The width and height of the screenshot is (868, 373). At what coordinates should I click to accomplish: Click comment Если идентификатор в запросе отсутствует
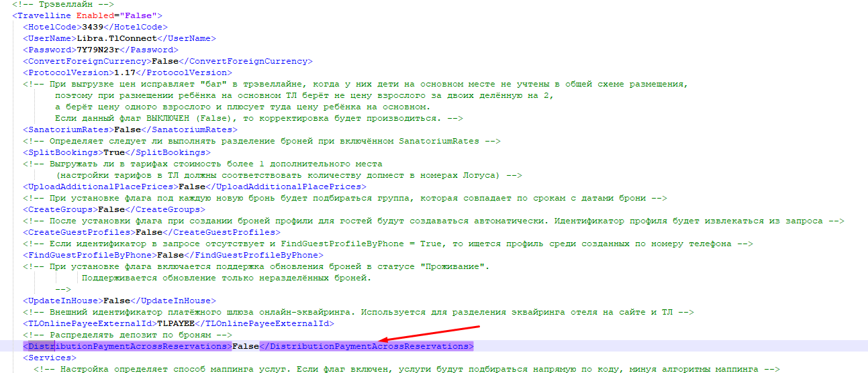tap(388, 244)
